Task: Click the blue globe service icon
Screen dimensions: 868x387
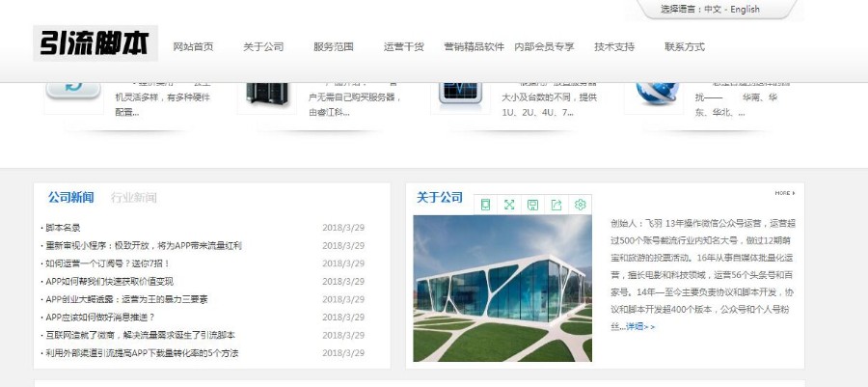Action: pos(657,93)
